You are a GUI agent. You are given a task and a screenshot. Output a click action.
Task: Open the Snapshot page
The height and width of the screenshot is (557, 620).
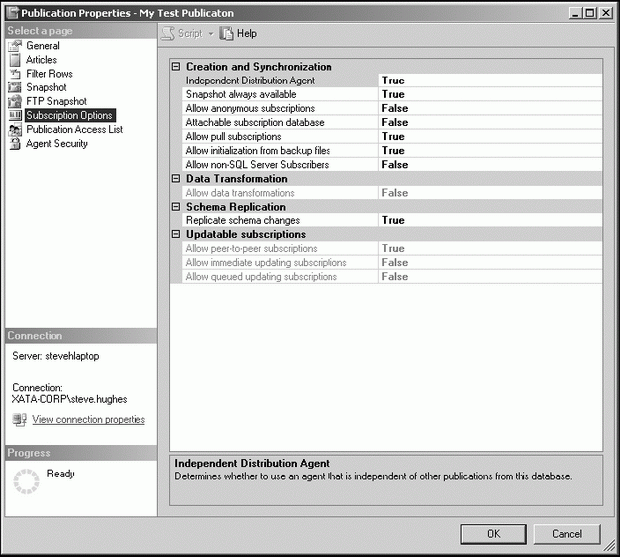tap(46, 87)
